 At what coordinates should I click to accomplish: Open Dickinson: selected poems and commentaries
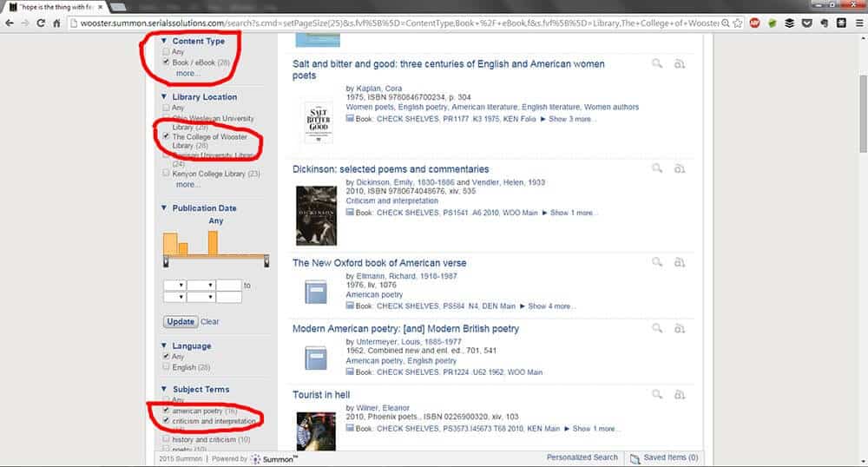tap(391, 168)
